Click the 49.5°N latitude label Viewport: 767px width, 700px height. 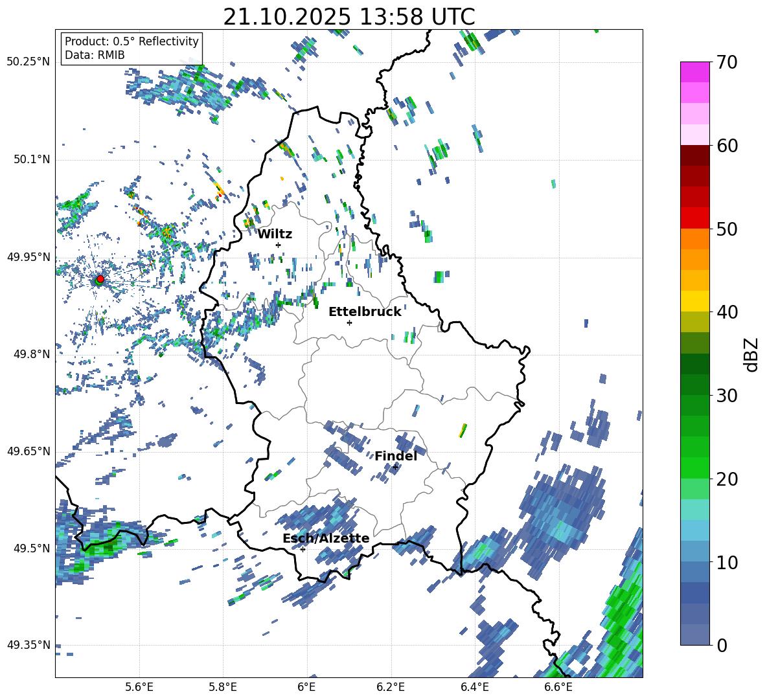pyautogui.click(x=32, y=548)
